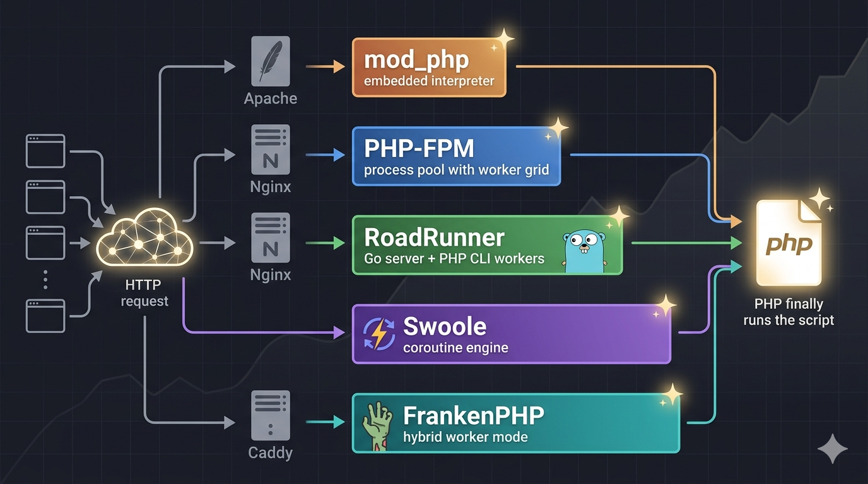
Task: Click the Apache feather icon
Action: (271, 61)
